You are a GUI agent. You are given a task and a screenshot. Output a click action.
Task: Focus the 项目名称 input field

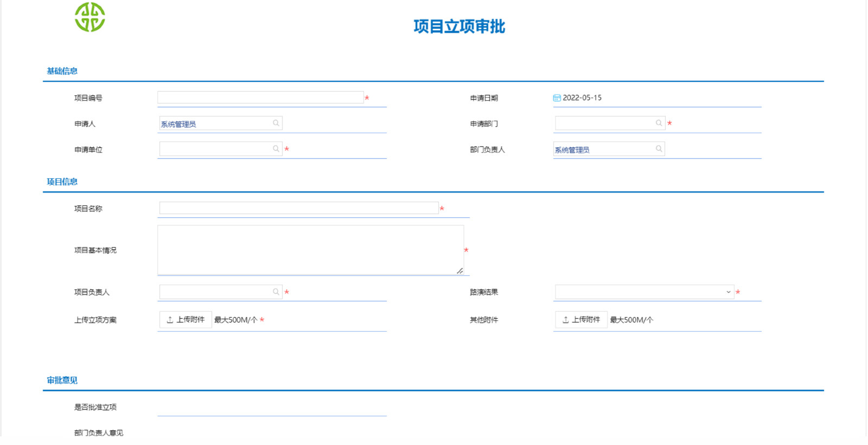(299, 208)
